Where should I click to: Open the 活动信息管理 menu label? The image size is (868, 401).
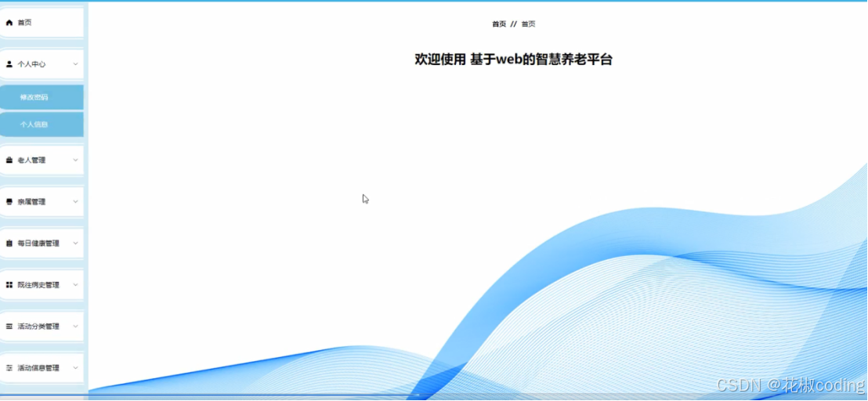38,368
